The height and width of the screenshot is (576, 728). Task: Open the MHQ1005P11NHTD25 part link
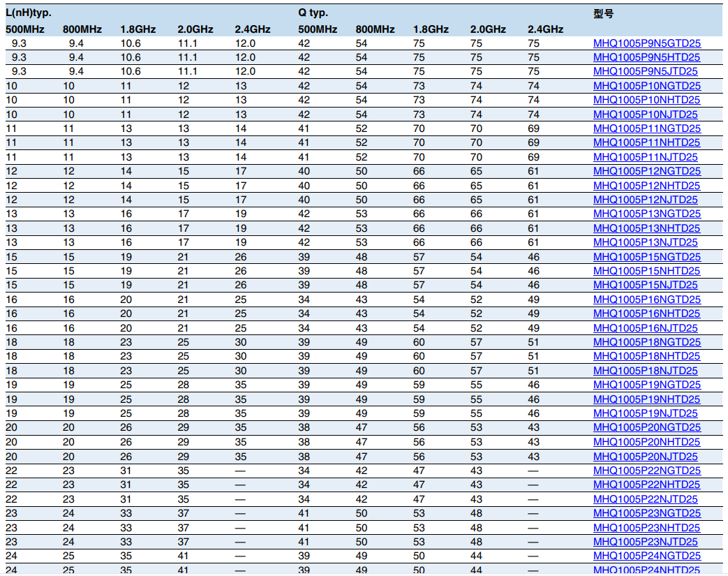pyautogui.click(x=646, y=142)
